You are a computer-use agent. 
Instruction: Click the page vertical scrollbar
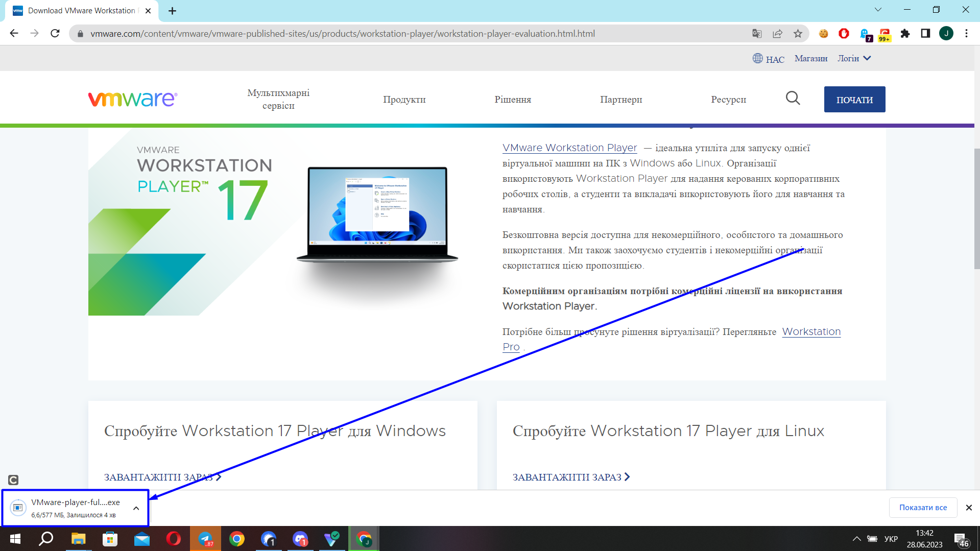coord(977,209)
